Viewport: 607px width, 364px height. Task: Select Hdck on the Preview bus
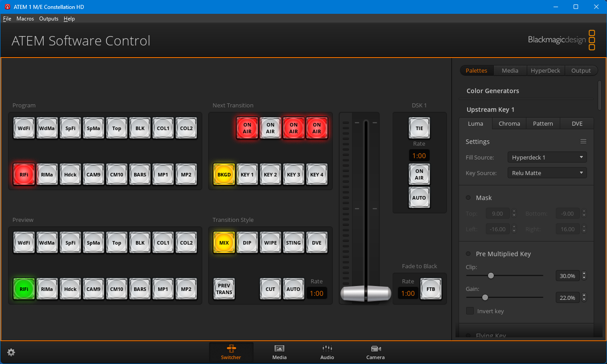tap(70, 289)
